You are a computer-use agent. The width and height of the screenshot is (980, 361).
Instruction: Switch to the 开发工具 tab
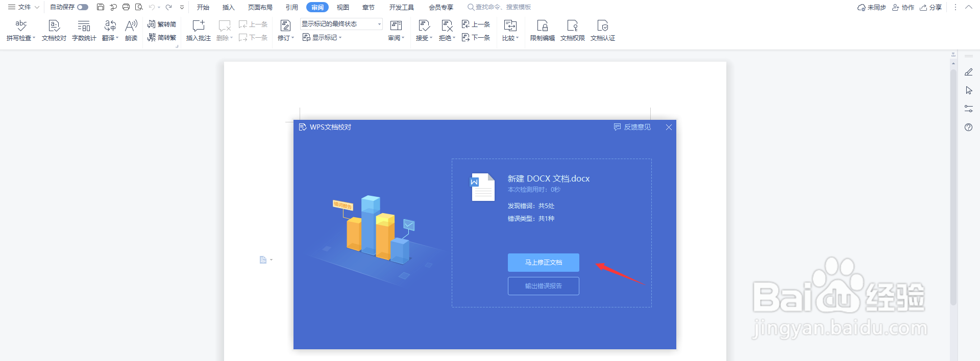(x=402, y=7)
